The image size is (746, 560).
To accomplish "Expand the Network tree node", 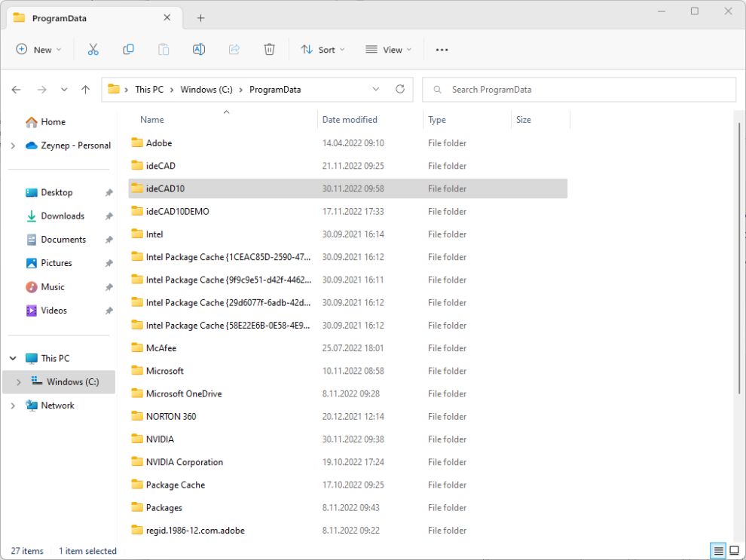I will [13, 405].
